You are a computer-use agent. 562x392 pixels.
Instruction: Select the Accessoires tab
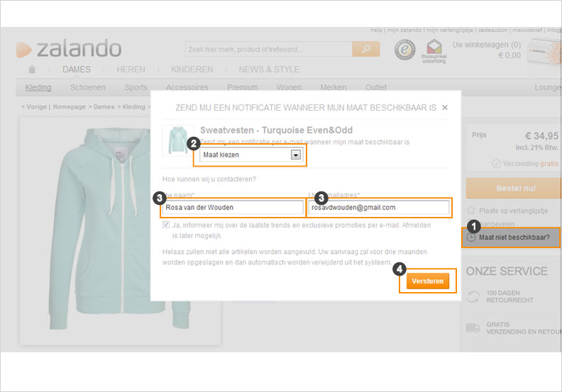tap(187, 87)
